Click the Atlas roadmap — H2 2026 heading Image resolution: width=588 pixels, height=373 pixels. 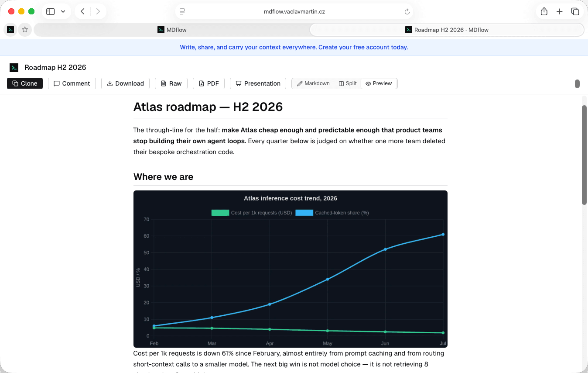pos(208,107)
